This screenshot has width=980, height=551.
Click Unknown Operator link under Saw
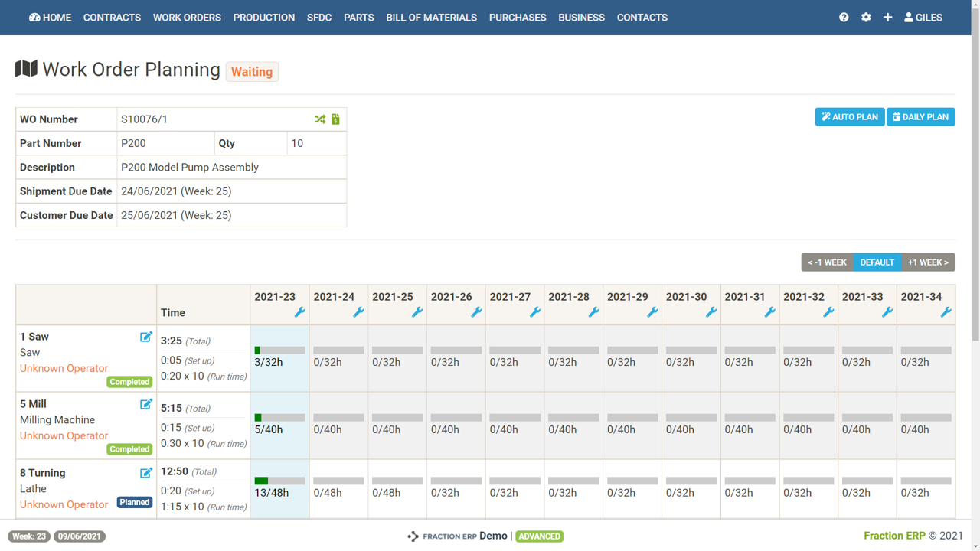(x=64, y=368)
